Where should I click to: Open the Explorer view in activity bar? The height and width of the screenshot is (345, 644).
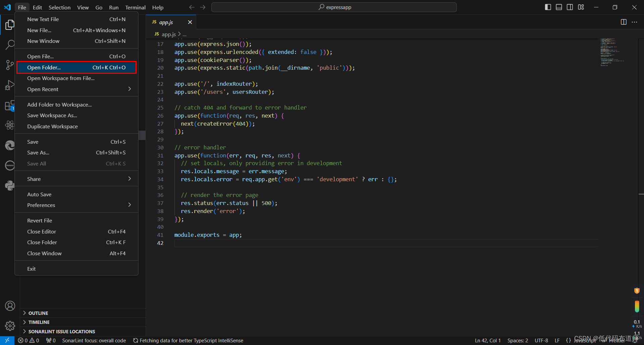(10, 24)
